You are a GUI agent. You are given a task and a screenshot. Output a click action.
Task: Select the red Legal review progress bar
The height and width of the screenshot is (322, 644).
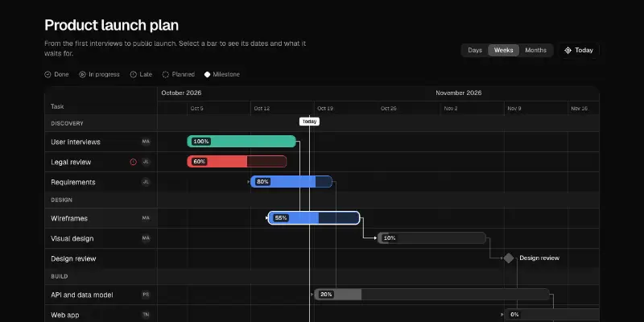tap(237, 162)
